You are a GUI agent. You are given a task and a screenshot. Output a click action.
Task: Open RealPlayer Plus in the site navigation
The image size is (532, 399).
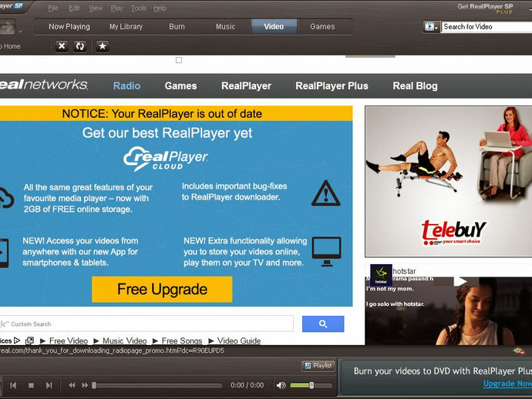pyautogui.click(x=332, y=85)
